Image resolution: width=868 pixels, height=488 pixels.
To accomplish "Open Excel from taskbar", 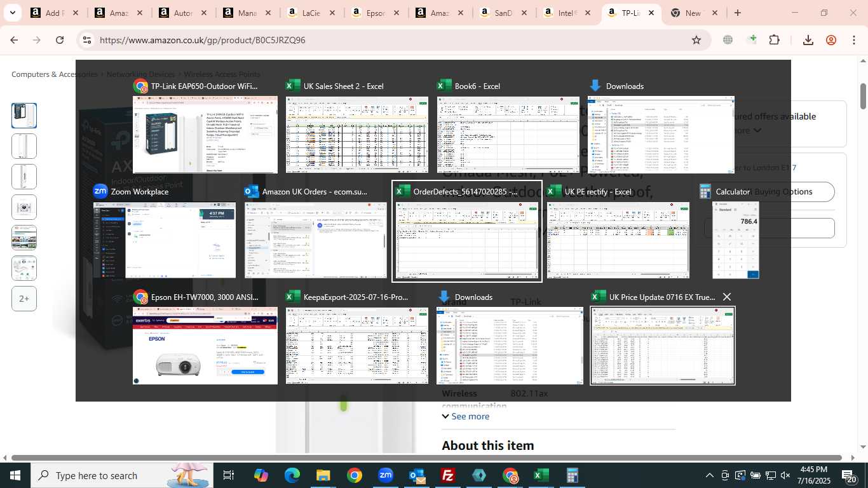I will [541, 475].
